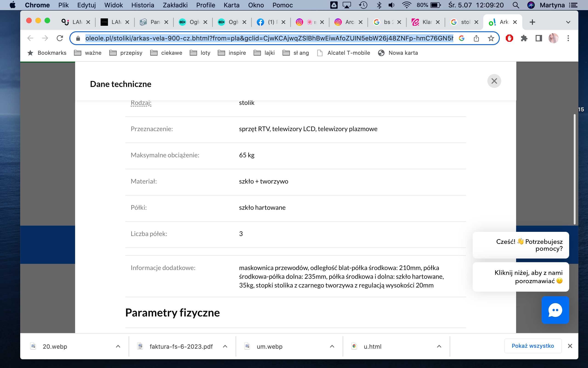Expand the tab search chevron
The height and width of the screenshot is (368, 588).
(x=568, y=22)
